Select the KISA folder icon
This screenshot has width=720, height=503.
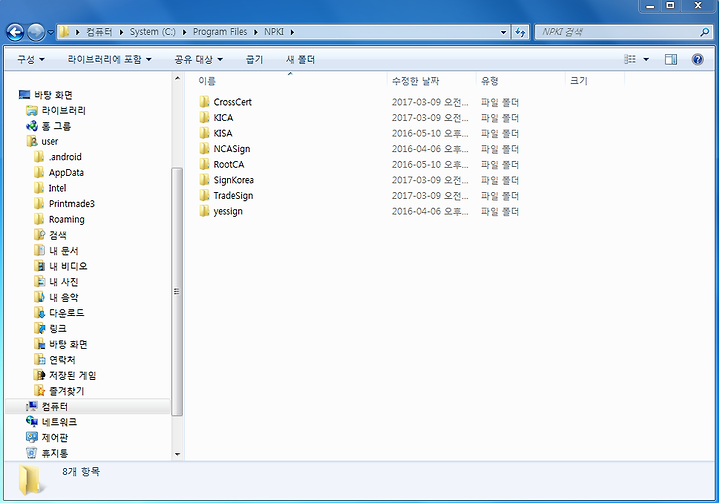pos(204,133)
